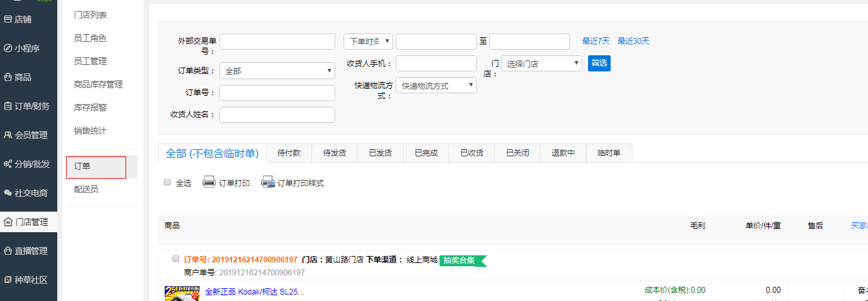Viewport: 868px width, 301px height.
Task: Click the green 抽奖合集 tag
Action: 461,260
